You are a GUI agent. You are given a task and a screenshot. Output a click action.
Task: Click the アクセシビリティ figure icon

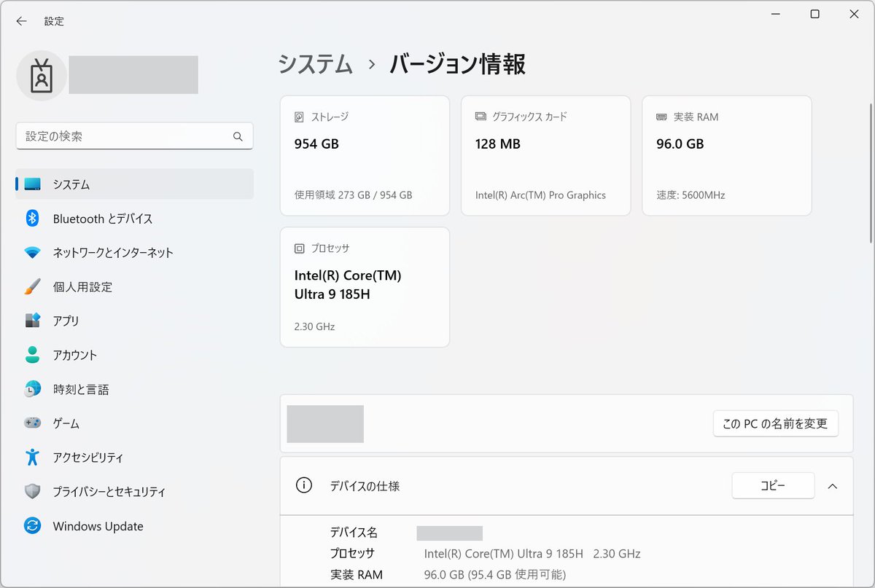tap(33, 458)
